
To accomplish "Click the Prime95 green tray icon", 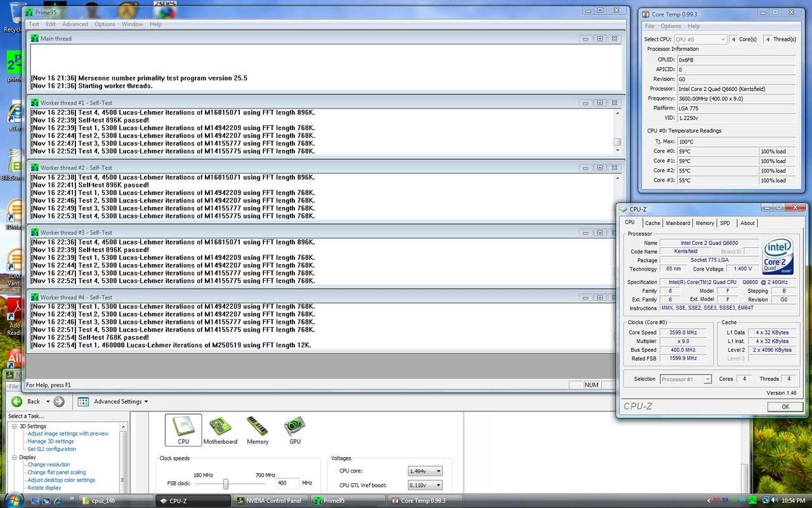I will tap(753, 501).
